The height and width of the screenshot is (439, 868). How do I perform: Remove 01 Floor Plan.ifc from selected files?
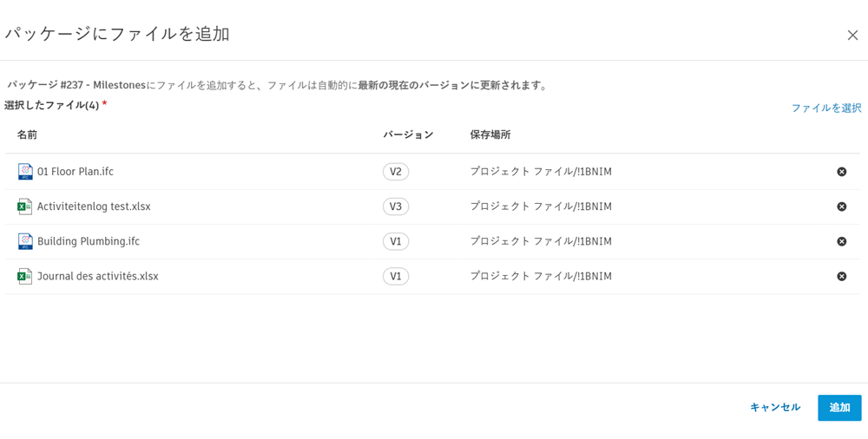841,172
